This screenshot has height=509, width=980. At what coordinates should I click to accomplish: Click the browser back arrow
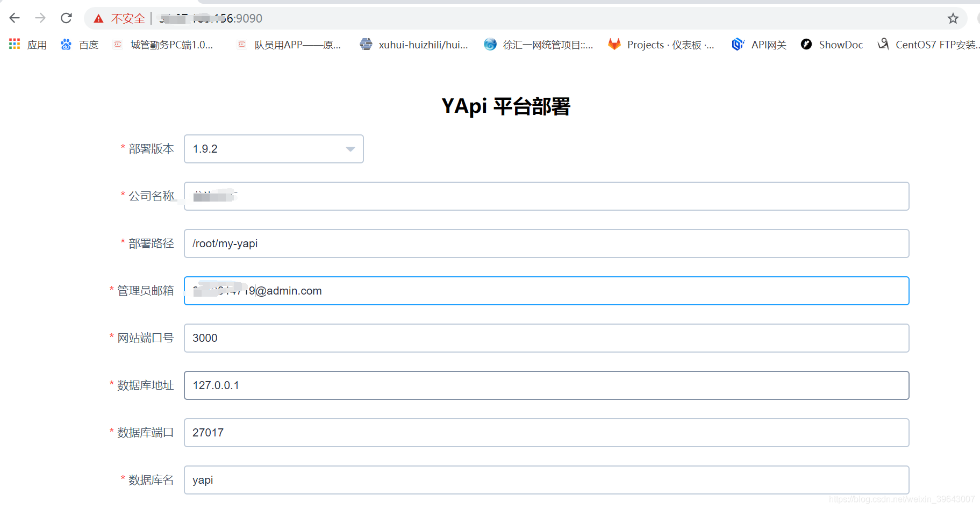point(14,18)
